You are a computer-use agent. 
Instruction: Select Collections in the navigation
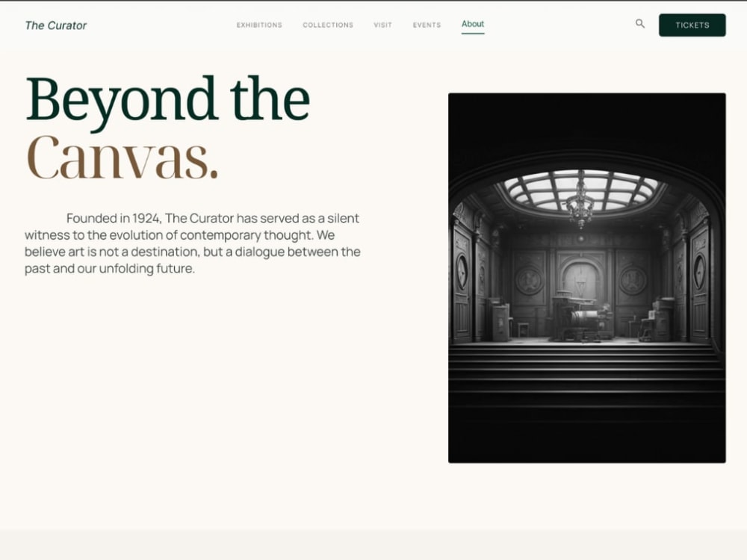[328, 25]
